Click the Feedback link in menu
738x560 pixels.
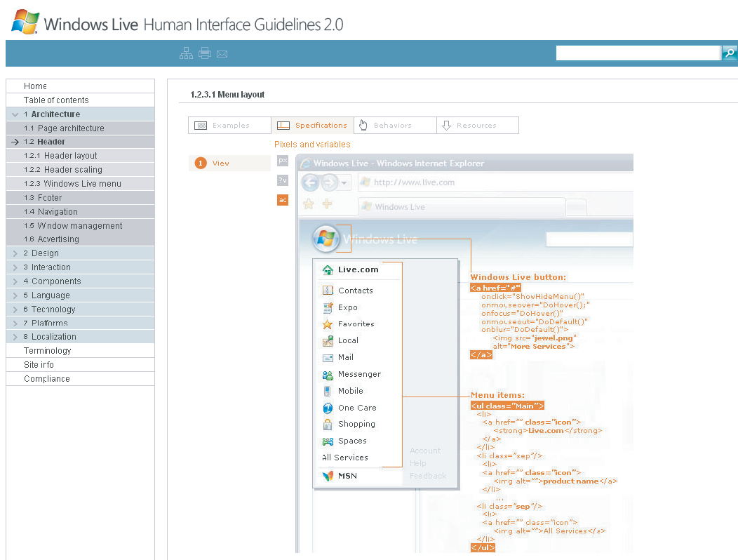428,476
